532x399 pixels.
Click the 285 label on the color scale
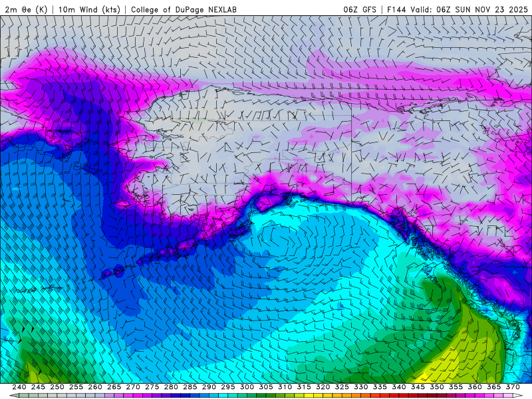click(x=190, y=387)
